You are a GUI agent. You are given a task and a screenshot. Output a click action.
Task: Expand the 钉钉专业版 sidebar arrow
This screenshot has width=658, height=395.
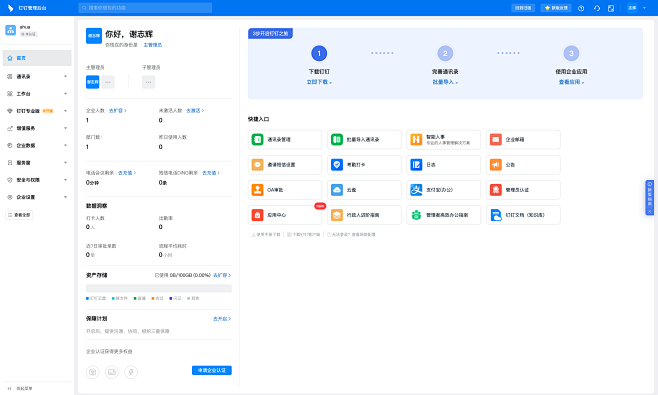click(65, 111)
